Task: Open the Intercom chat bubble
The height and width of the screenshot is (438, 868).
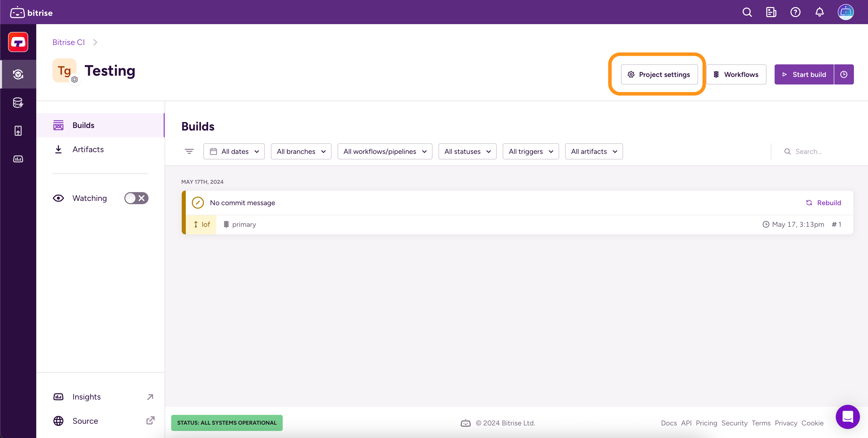Action: click(x=848, y=417)
